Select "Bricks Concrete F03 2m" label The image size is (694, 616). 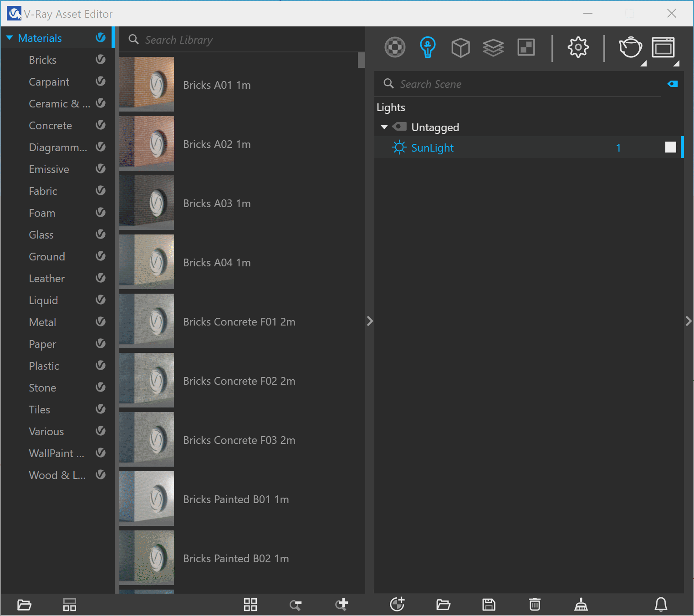[x=239, y=440]
